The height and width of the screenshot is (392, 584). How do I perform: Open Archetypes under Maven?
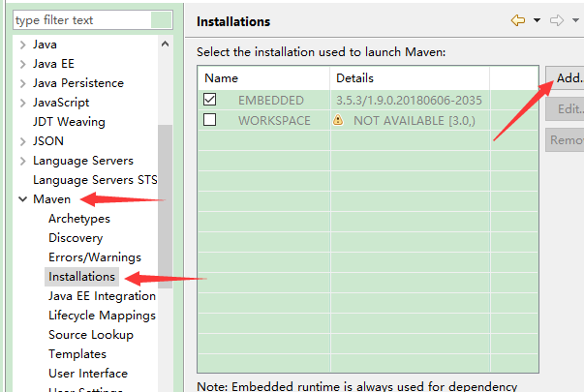pos(79,219)
